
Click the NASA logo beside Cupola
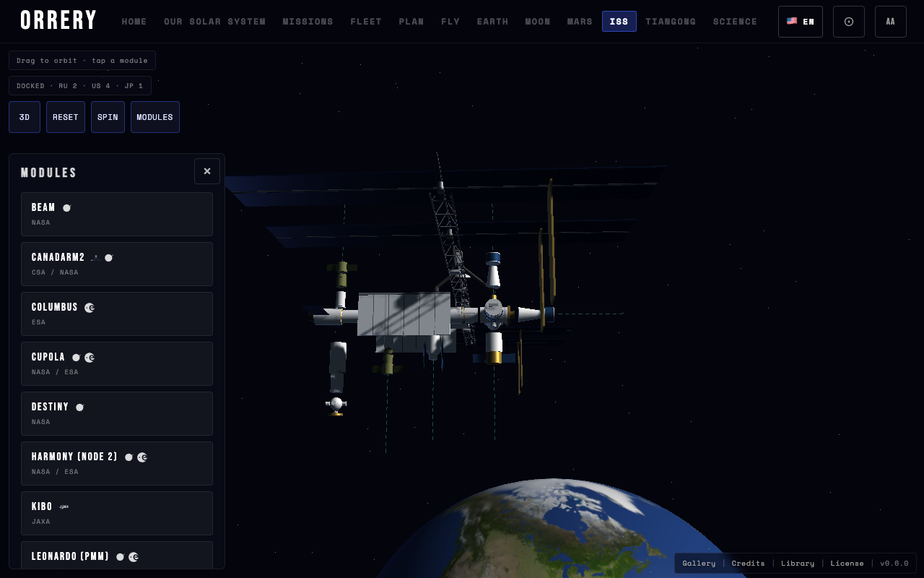pos(76,358)
